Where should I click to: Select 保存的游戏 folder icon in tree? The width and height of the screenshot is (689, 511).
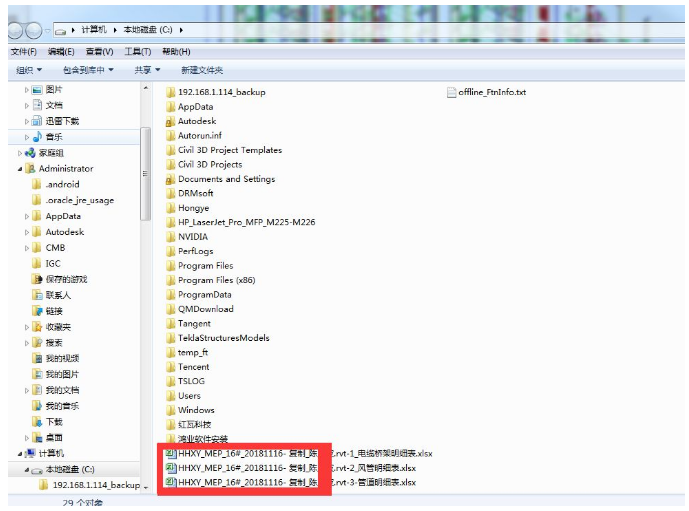pos(37,279)
